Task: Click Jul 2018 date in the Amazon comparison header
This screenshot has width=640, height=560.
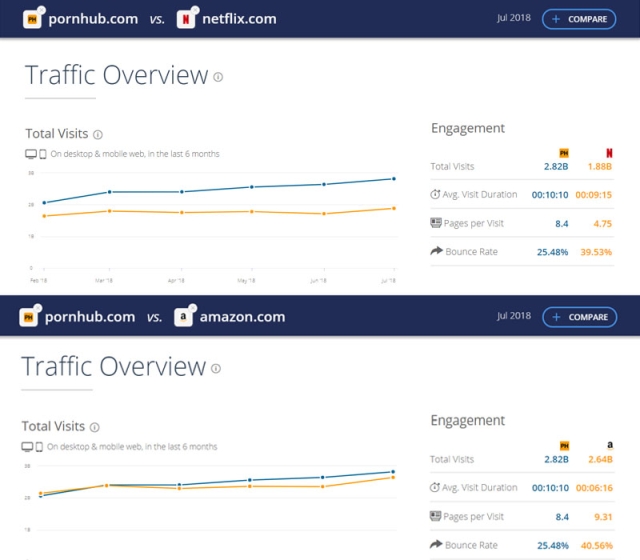Action: tap(514, 316)
